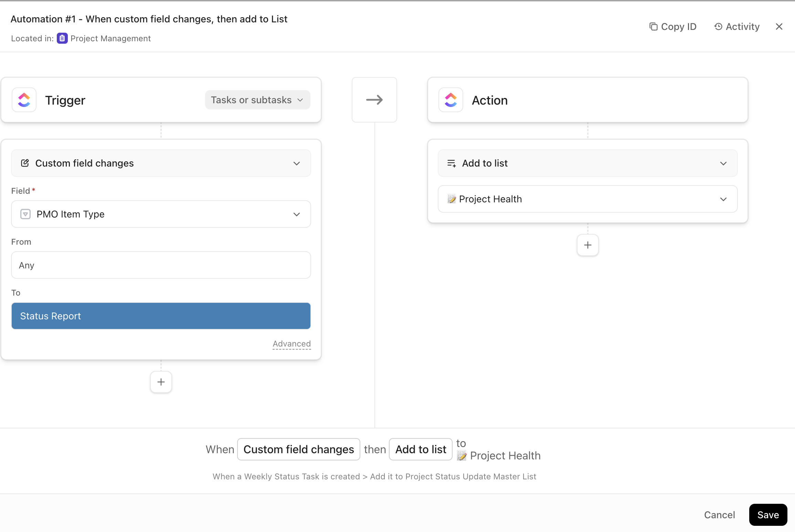The width and height of the screenshot is (795, 532).
Task: Expand the Custom field changes trigger dropdown
Action: click(297, 163)
